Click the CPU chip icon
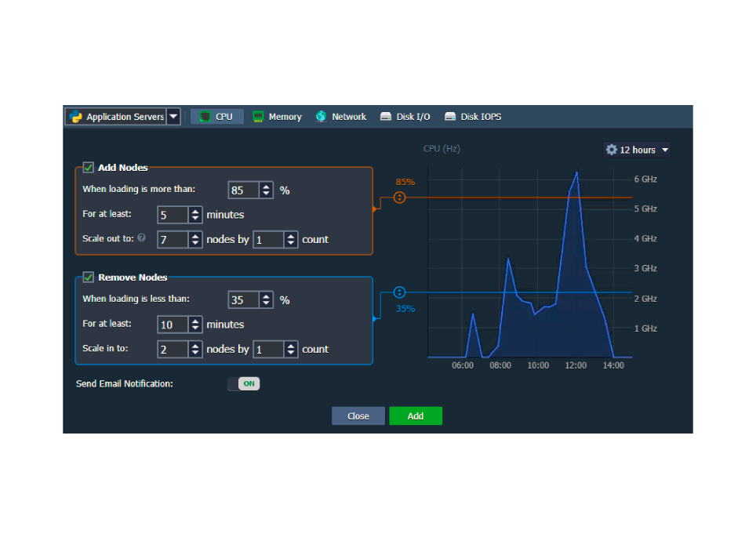 (x=205, y=117)
